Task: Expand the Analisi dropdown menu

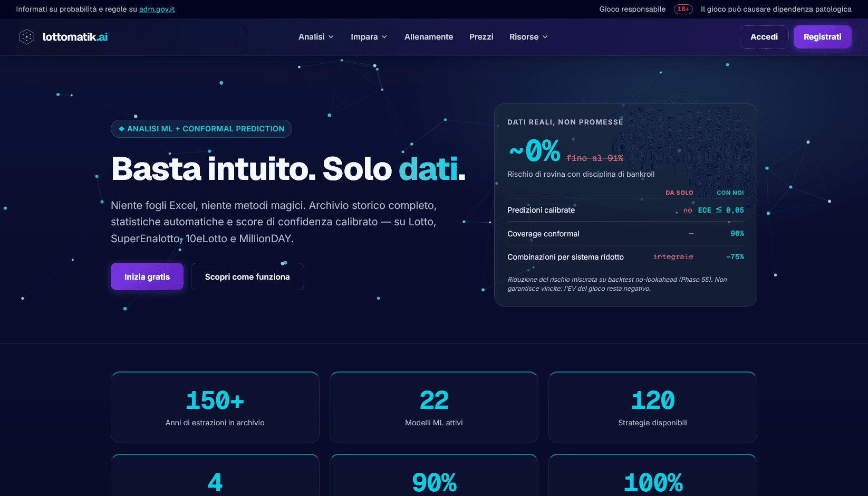Action: [x=316, y=37]
